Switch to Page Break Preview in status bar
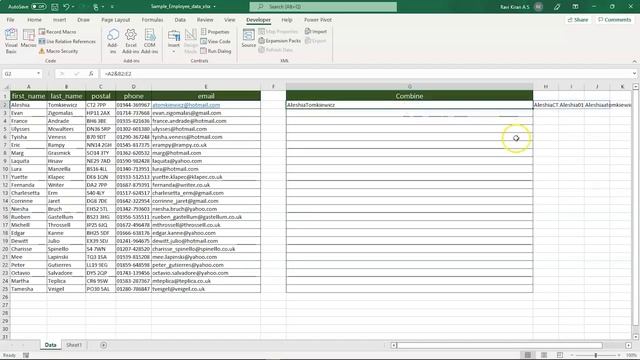The height and width of the screenshot is (360, 640). pyautogui.click(x=560, y=355)
